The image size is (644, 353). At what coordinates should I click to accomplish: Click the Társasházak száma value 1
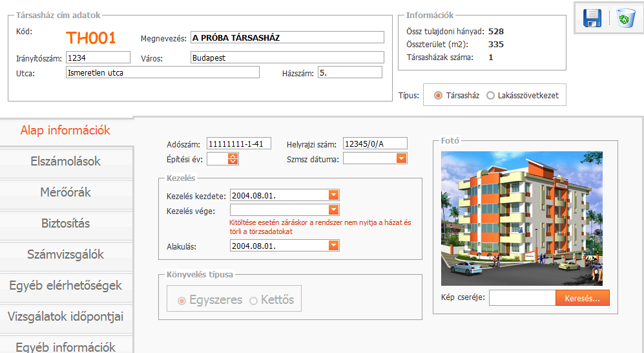tap(491, 57)
